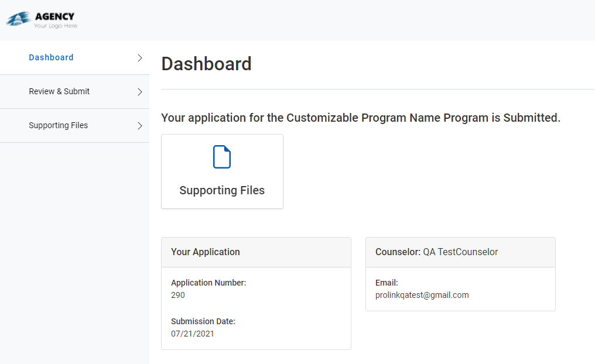Image resolution: width=595 pixels, height=364 pixels.
Task: Open Review & Submit from the sidebar
Action: pyautogui.click(x=59, y=91)
